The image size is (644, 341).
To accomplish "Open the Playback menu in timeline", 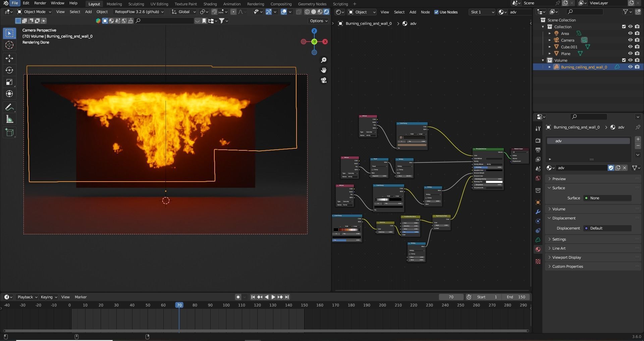I will (27, 297).
